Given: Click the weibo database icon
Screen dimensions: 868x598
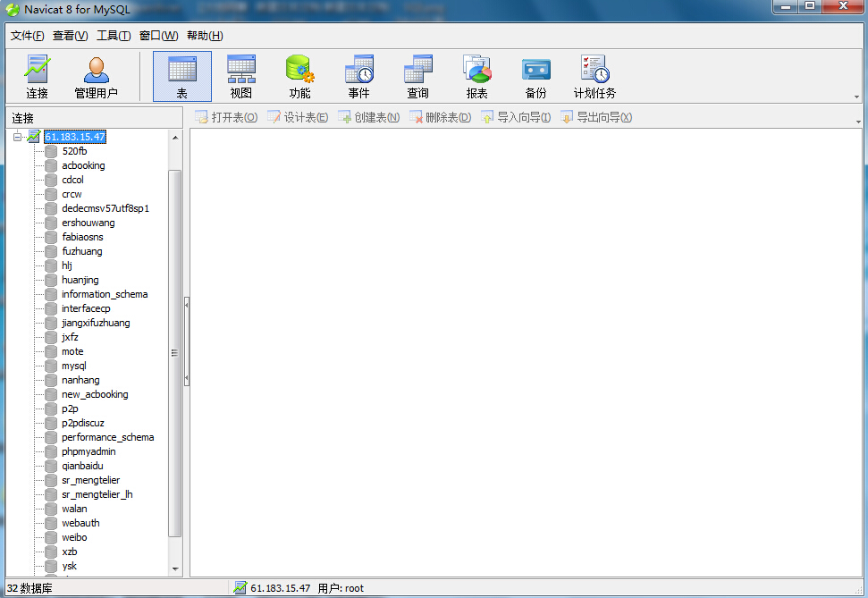Looking at the screenshot, I should pos(51,537).
